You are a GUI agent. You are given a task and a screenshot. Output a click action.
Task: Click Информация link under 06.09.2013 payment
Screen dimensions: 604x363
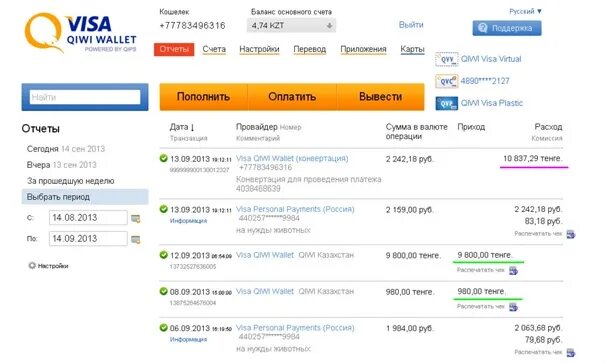(x=188, y=339)
